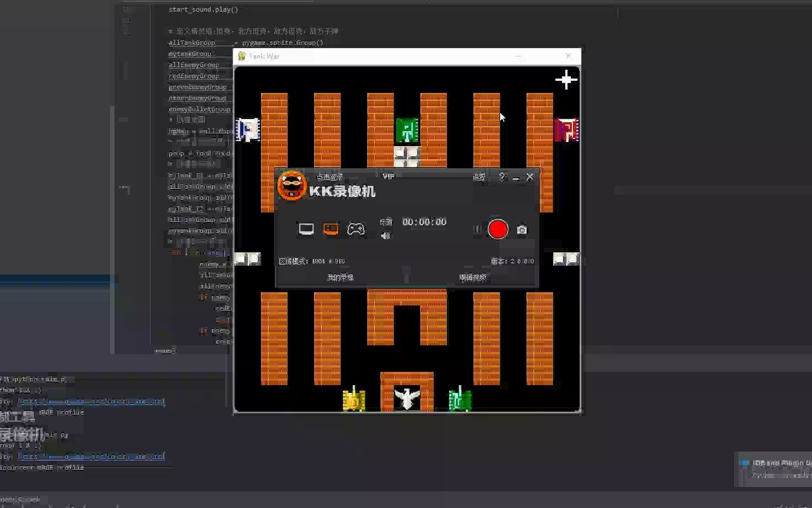Select the orange region recording mode icon

(x=331, y=229)
